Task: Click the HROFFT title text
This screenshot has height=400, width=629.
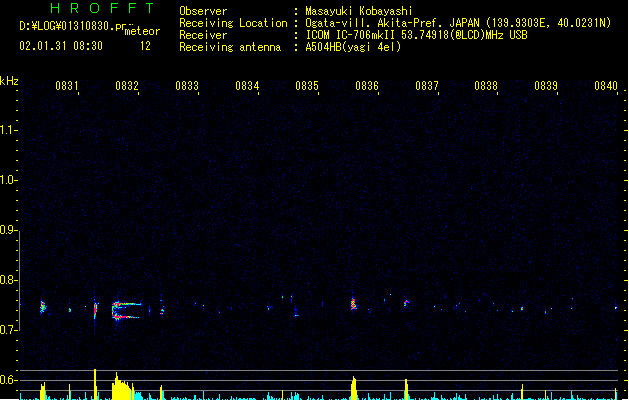Action: click(102, 8)
